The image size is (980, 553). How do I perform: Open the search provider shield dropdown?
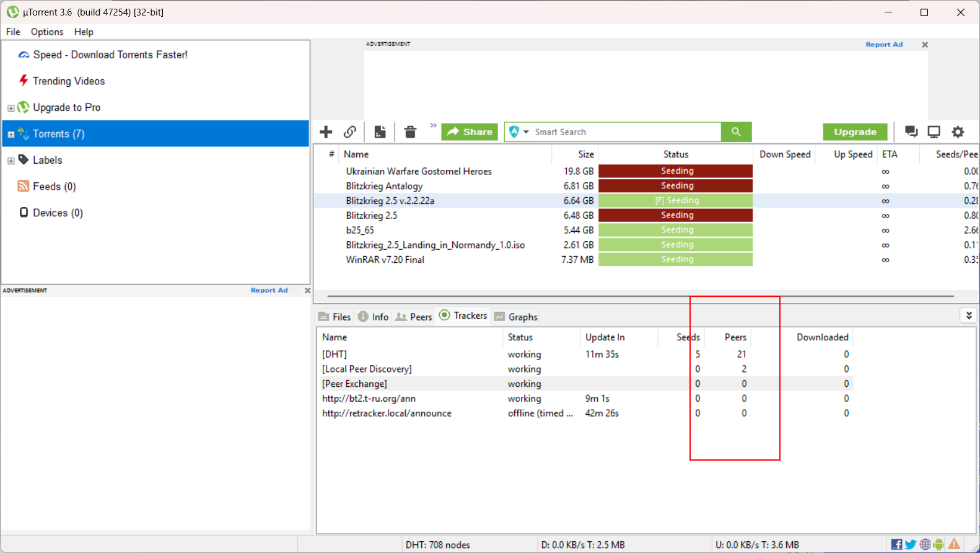click(518, 132)
